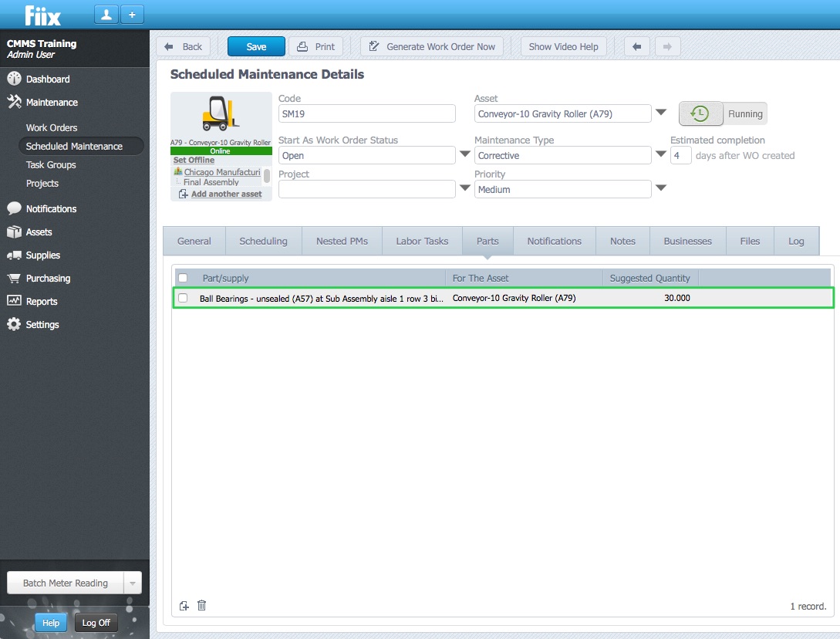Screen dimensions: 840x639
Task: Open the Reports section
Action: pyautogui.click(x=41, y=301)
